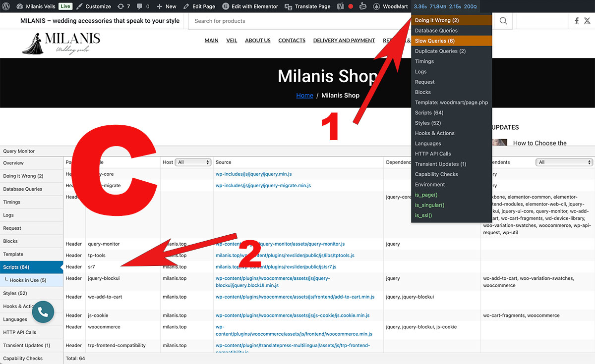Open the Dependents filter dropdown
This screenshot has height=364, width=595.
click(x=564, y=162)
